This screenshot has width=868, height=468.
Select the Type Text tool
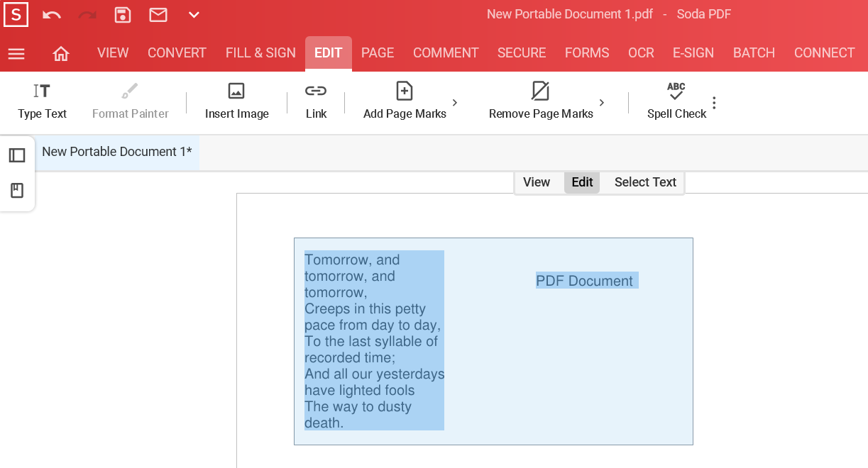click(42, 102)
